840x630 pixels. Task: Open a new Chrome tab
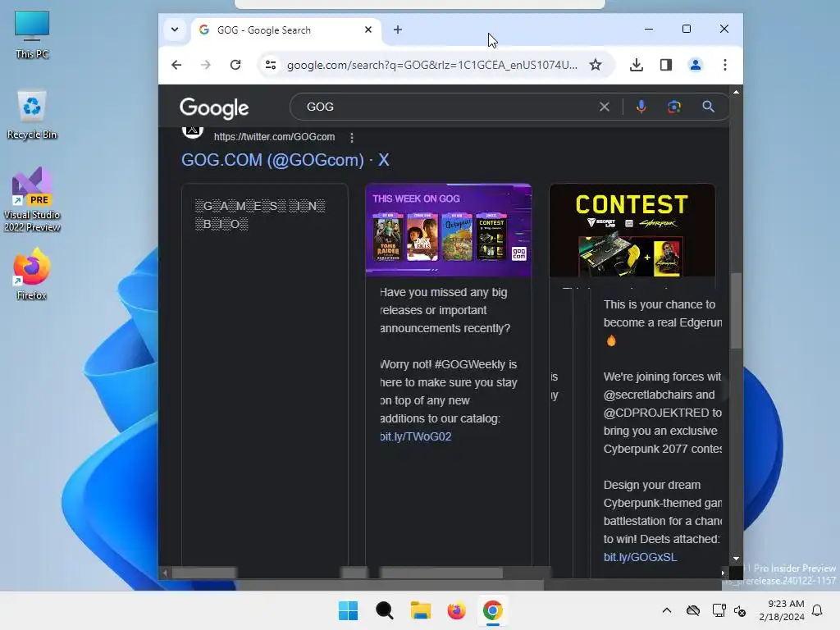398,30
